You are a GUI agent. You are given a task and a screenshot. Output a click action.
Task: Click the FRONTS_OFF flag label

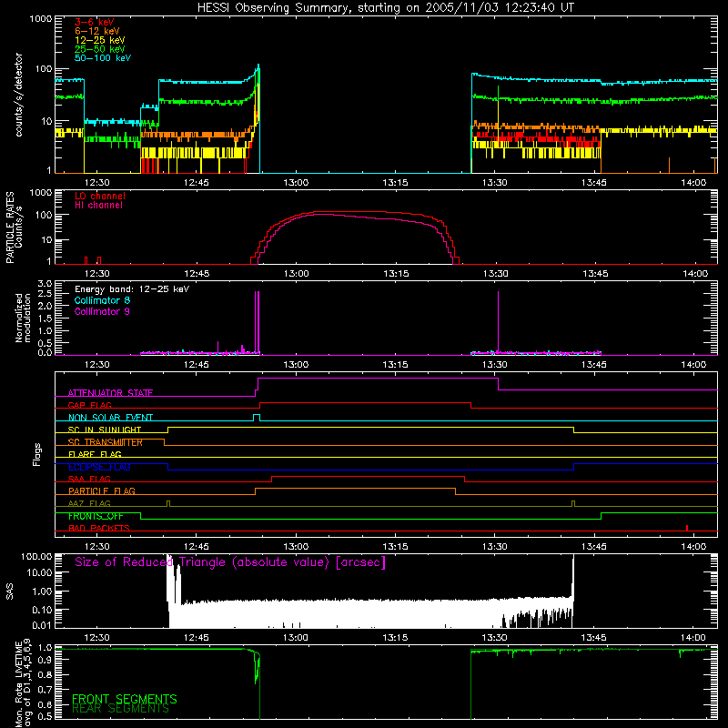click(96, 516)
